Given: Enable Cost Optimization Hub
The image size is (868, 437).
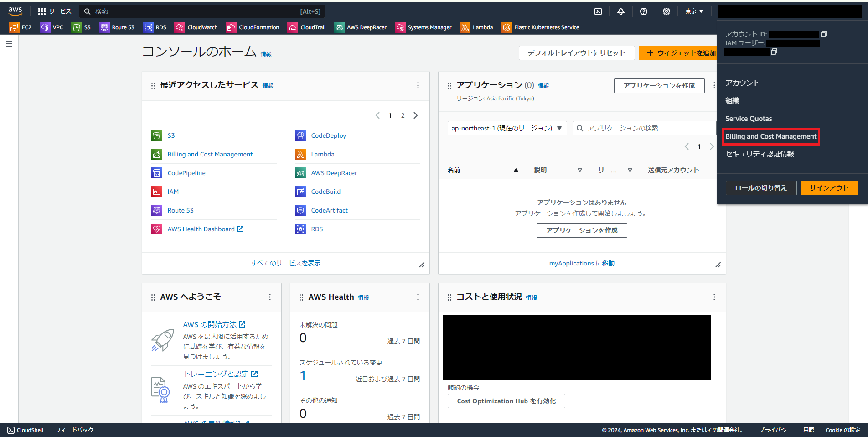Looking at the screenshot, I should coord(506,401).
